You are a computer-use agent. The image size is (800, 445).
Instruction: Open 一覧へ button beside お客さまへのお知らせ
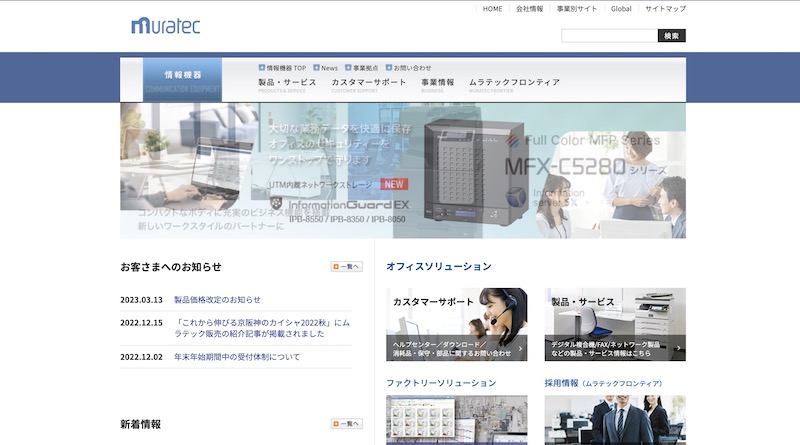pyautogui.click(x=346, y=266)
